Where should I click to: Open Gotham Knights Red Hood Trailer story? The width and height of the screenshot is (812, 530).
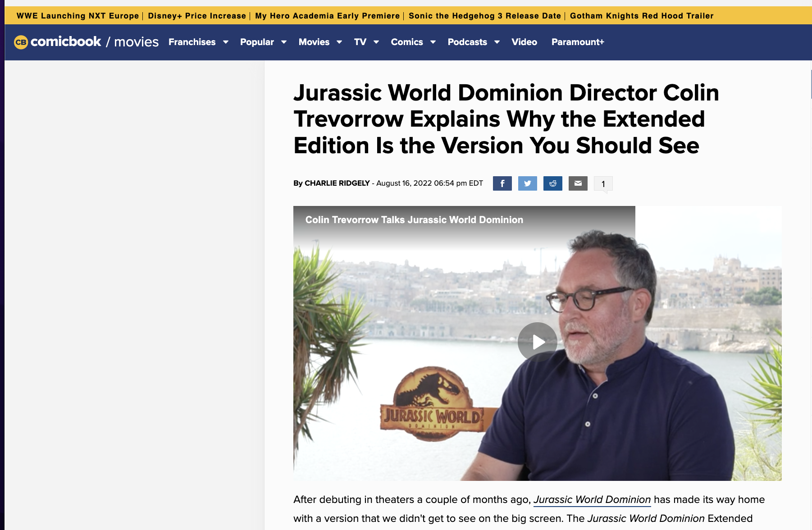tap(642, 16)
